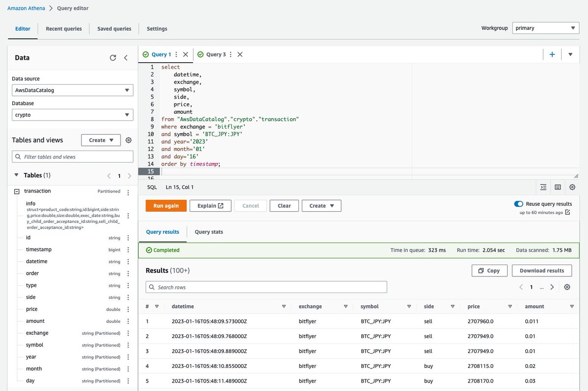Add a new query tab
The width and height of the screenshot is (588, 391).
pos(552,54)
